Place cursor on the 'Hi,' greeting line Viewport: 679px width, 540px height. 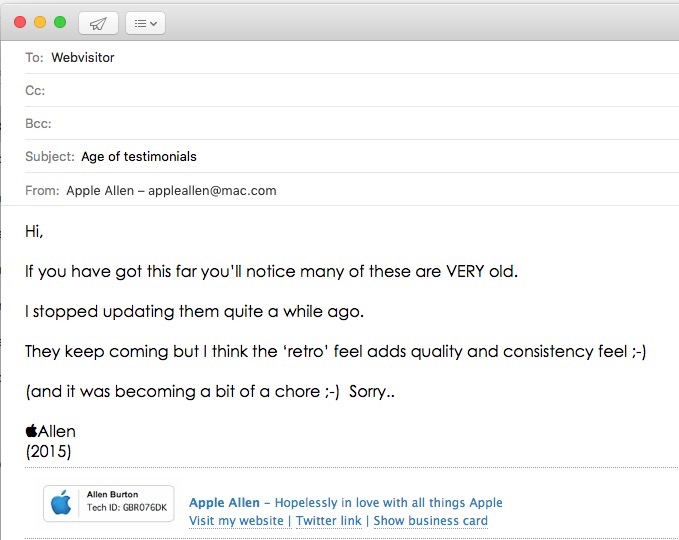click(34, 232)
